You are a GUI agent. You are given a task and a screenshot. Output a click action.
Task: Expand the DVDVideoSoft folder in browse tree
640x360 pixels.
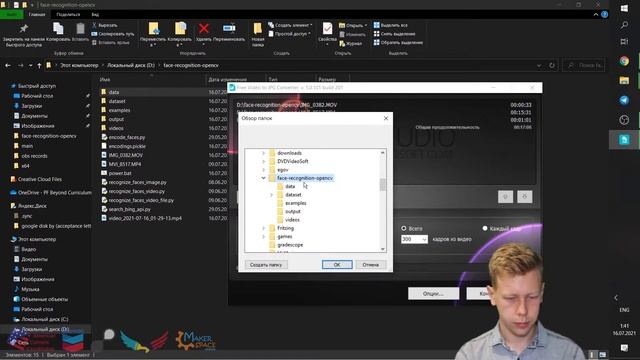pos(263,161)
